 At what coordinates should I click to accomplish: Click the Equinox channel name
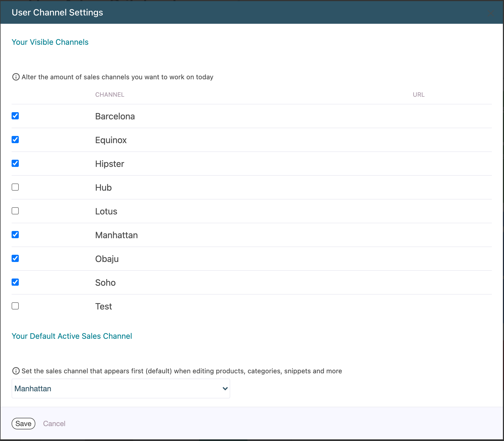click(x=111, y=140)
